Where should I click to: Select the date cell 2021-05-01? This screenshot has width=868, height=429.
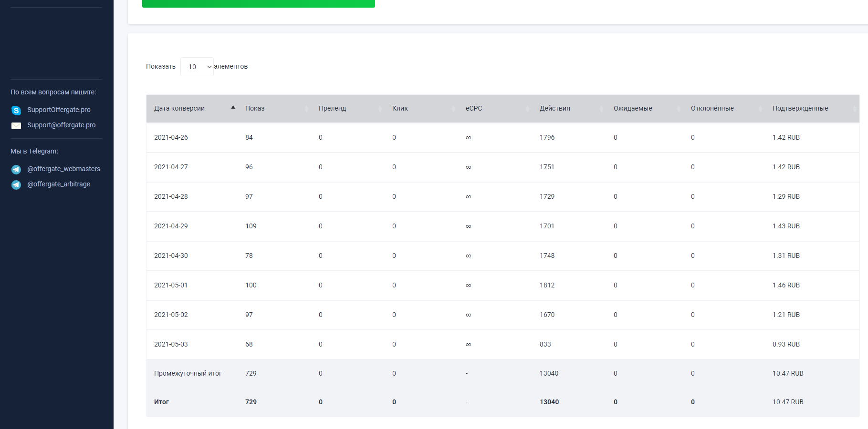pos(171,285)
